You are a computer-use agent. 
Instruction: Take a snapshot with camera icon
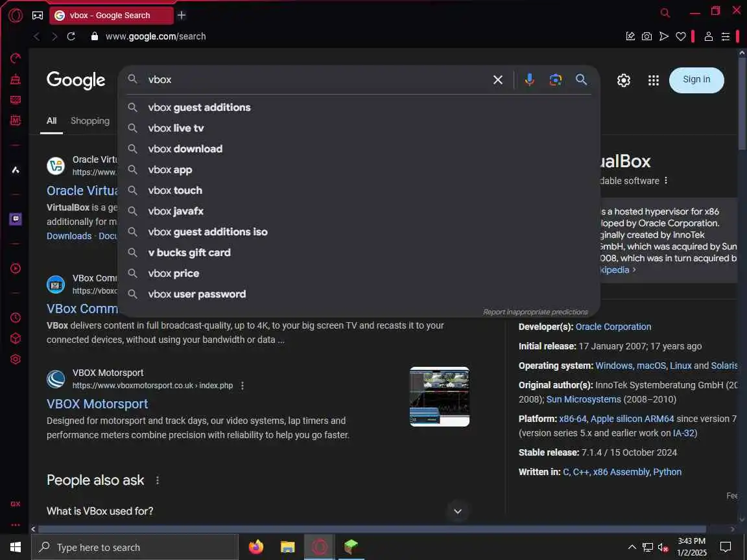(646, 36)
